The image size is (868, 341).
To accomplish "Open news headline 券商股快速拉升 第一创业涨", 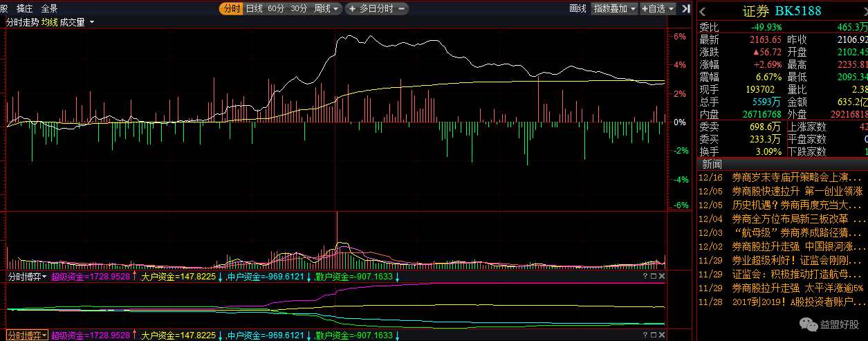I will tap(797, 191).
